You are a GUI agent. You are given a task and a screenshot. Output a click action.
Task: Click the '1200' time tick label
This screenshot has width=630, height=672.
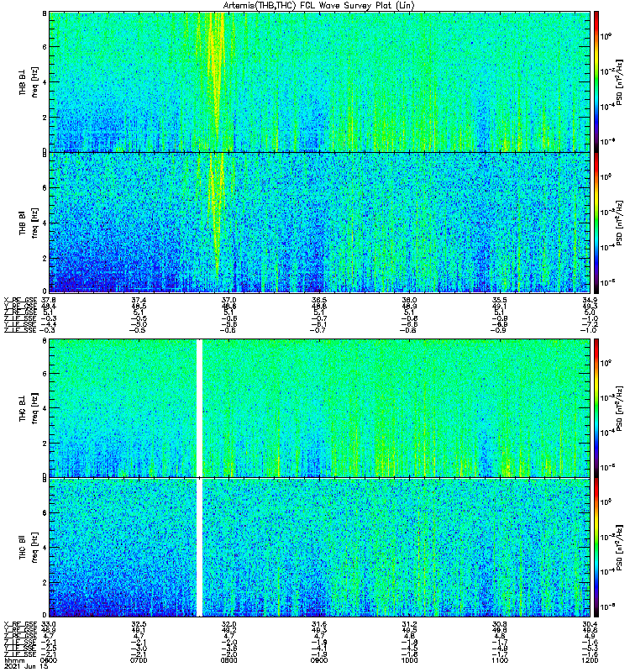[x=590, y=660]
